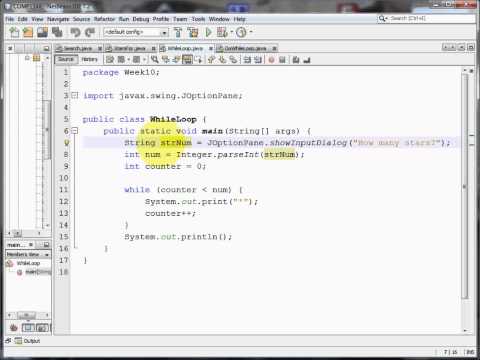Viewport: 480px width, 360px height.
Task: Toggle third Navigator filter button
Action: pyautogui.click(x=42, y=328)
